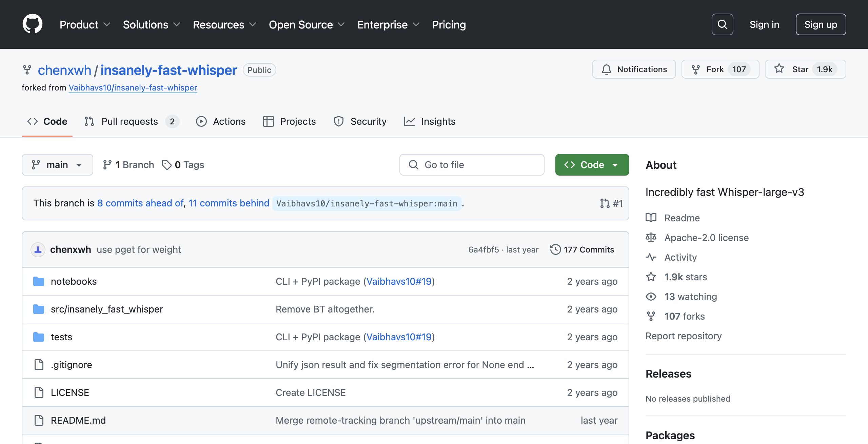Click the Vaibhavs10#19 link in notebooks row
This screenshot has height=444, width=868.
tap(399, 281)
